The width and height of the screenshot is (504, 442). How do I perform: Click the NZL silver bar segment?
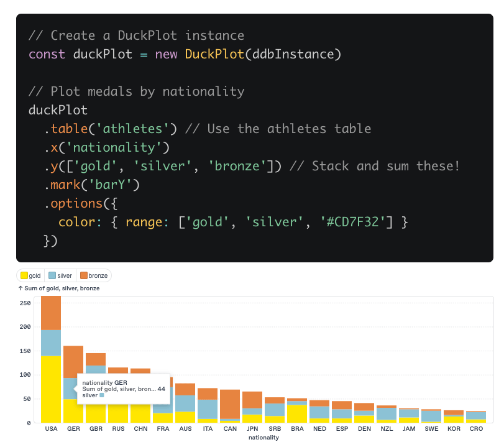pyautogui.click(x=387, y=413)
